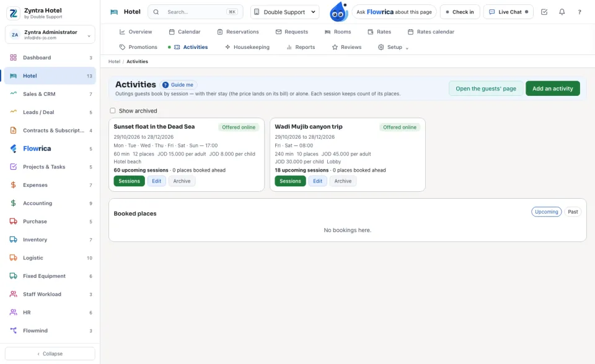Expand the Zyntra Administrator account menu
This screenshot has width=595, height=364.
50,35
